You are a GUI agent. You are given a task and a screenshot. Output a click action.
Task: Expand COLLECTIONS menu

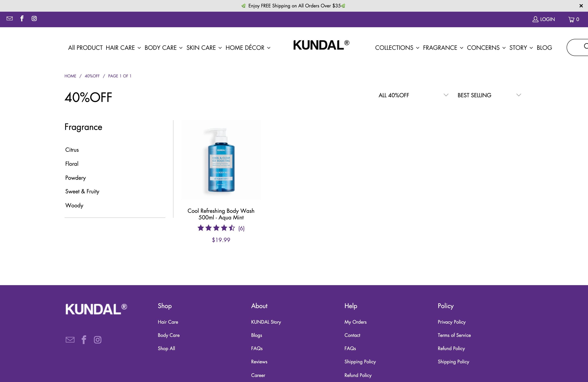point(397,48)
